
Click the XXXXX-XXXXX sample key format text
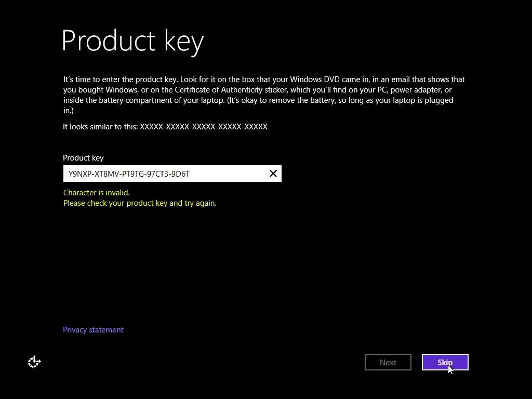pos(204,127)
